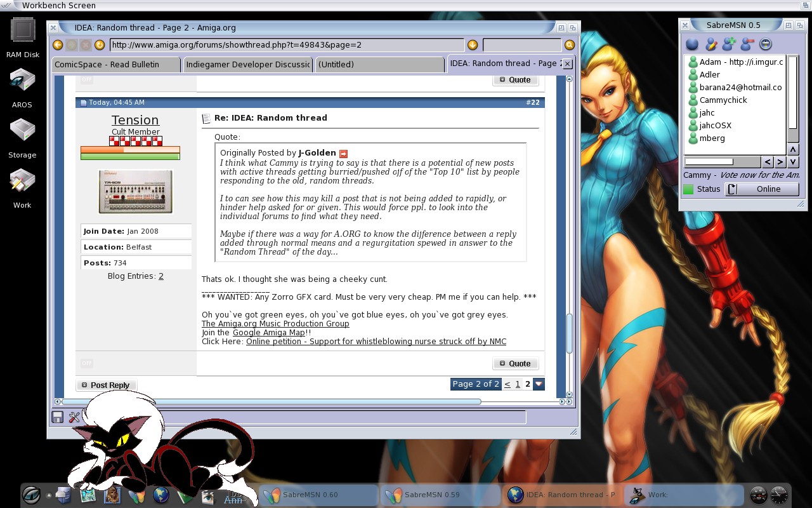Switch to ComicSpace - Read Bulletin tab
This screenshot has height=508, width=812.
[x=115, y=64]
